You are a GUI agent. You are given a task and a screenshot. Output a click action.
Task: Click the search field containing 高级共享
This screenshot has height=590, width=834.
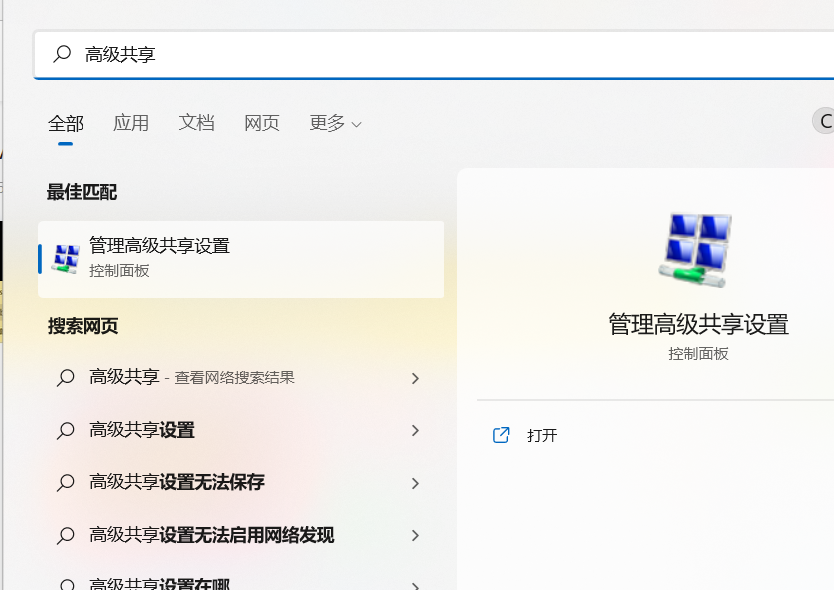pos(434,54)
